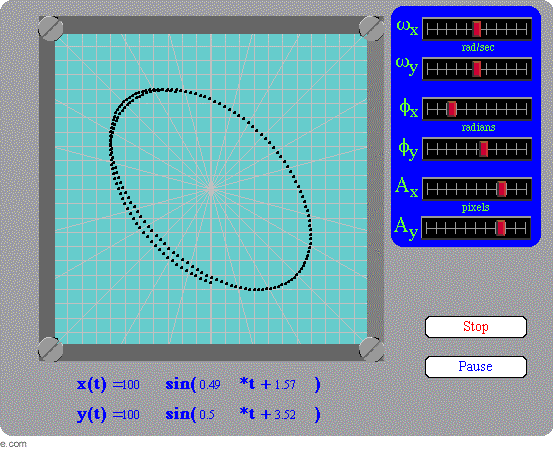The height and width of the screenshot is (456, 553).
Task: Click the red ωx frequency slider handle
Action: pyautogui.click(x=476, y=29)
